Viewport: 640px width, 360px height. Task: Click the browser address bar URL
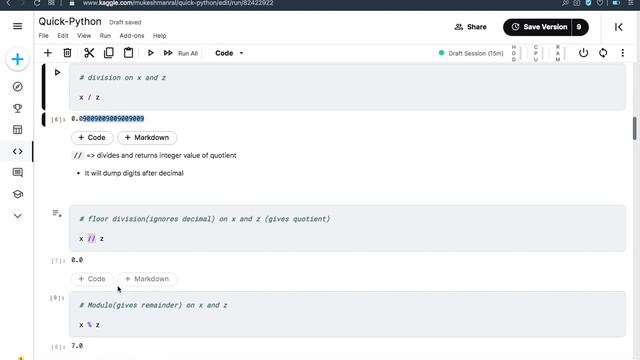(x=178, y=3)
